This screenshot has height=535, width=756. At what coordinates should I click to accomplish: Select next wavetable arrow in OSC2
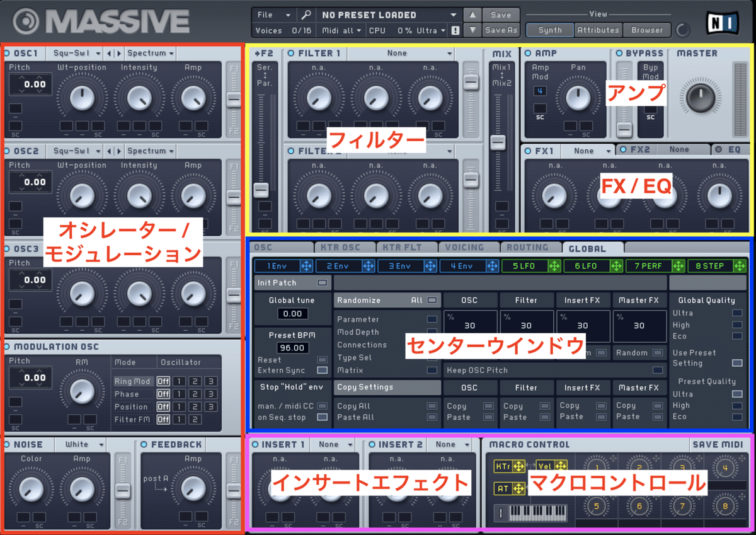tap(120, 151)
